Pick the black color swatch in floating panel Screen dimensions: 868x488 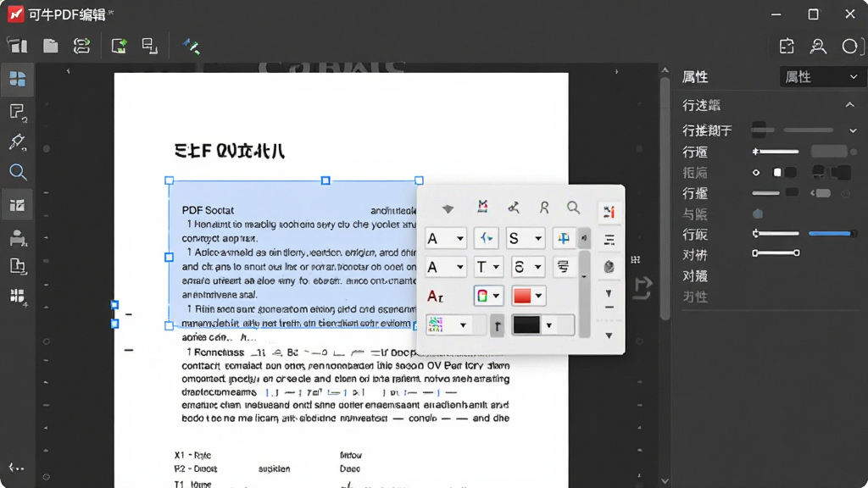coord(526,325)
